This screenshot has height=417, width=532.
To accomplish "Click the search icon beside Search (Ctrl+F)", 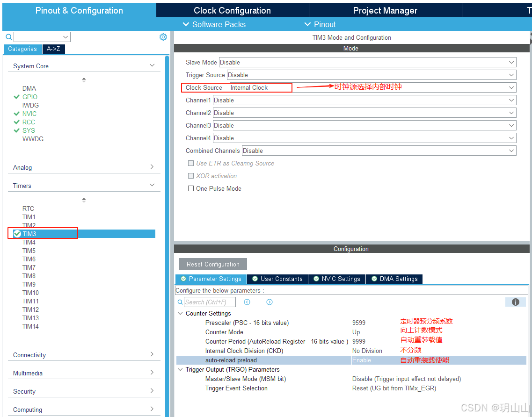I will (180, 302).
